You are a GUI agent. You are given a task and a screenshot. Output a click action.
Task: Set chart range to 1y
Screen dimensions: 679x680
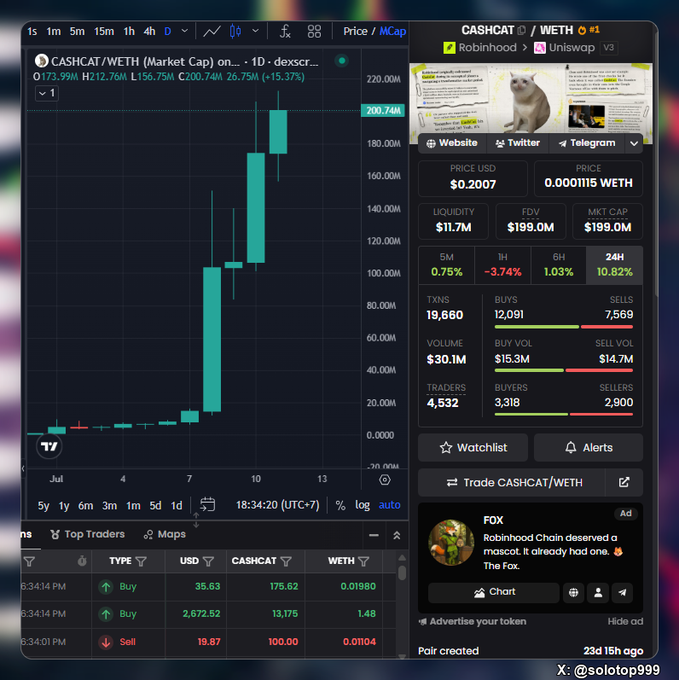(64, 506)
